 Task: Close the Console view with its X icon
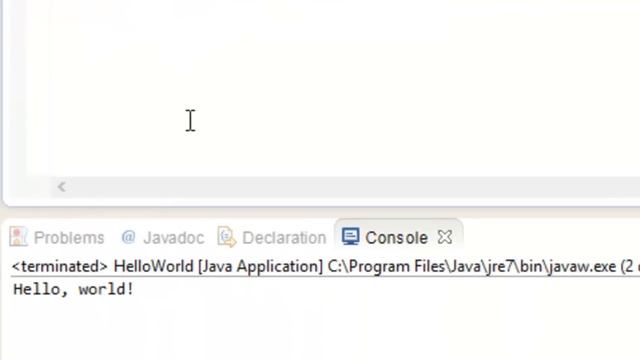click(x=445, y=237)
